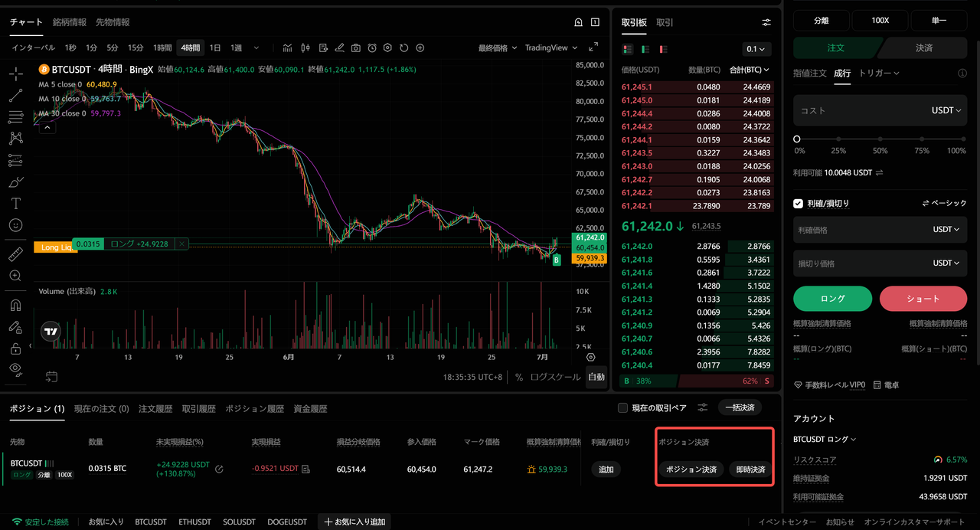
Task: Click the chart screenshot camera icon
Action: tap(356, 47)
